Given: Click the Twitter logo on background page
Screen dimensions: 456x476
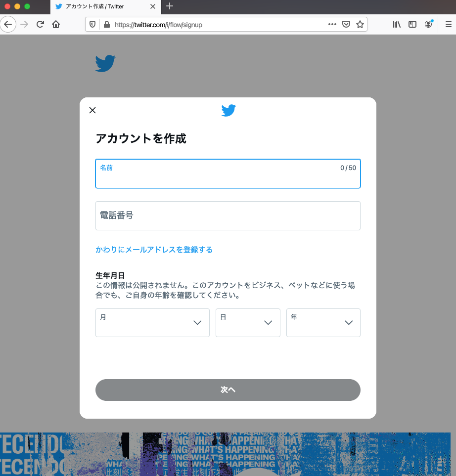Looking at the screenshot, I should click(105, 63).
